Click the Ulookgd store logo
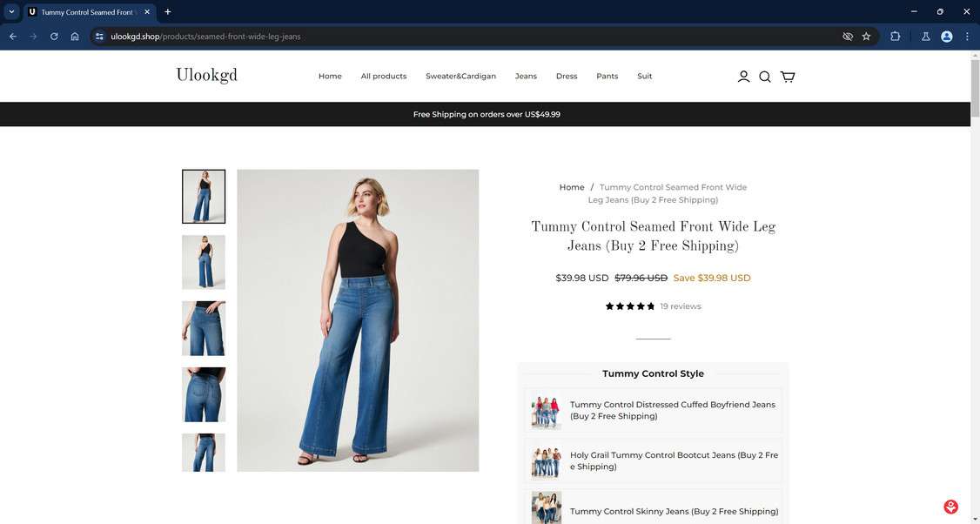Image resolution: width=980 pixels, height=524 pixels. pos(207,76)
